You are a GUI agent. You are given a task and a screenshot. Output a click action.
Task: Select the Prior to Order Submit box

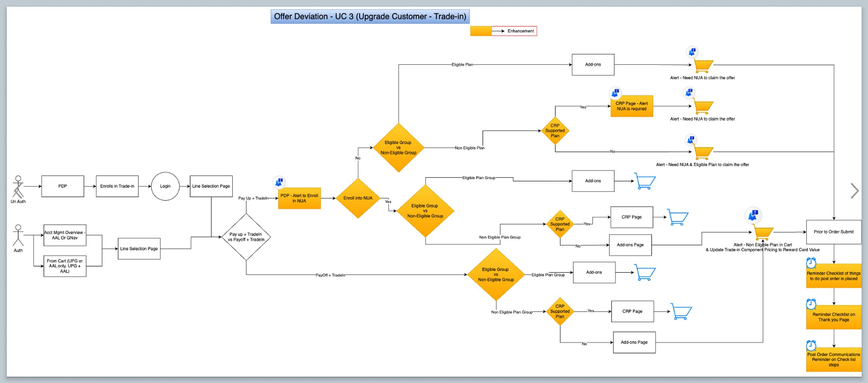(x=834, y=232)
